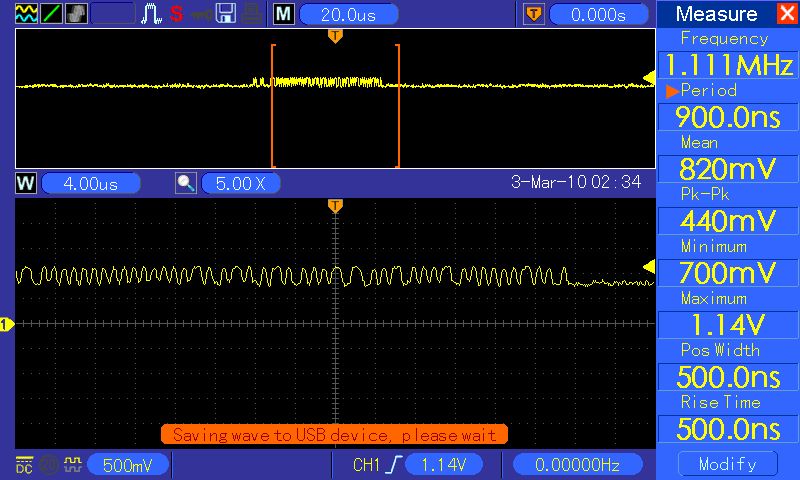Click the orange trigger T marker on zoomed waveform

[335, 206]
